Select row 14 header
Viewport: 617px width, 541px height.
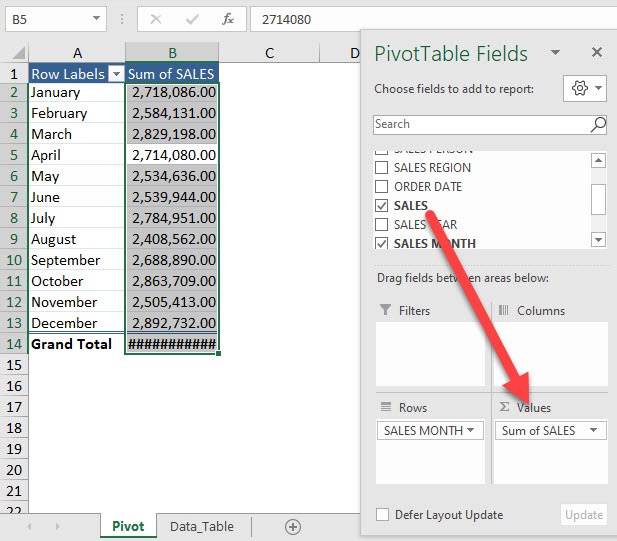click(x=14, y=344)
